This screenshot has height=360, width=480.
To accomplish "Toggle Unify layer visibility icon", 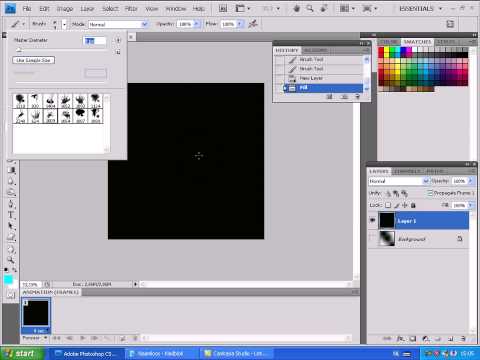I will click(396, 193).
